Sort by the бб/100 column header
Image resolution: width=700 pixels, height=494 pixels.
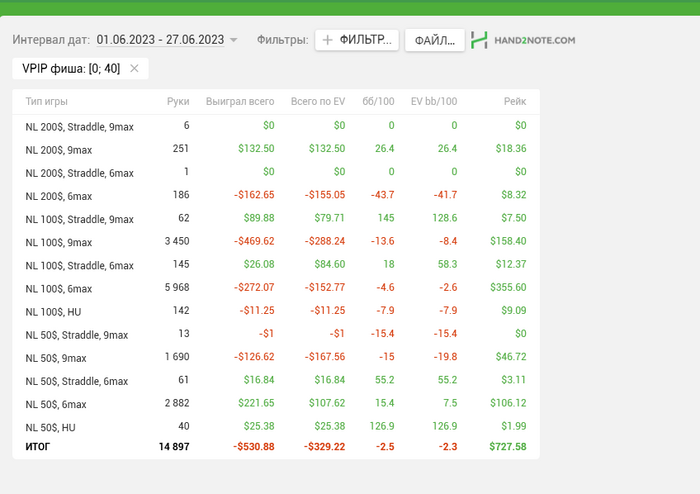378,101
